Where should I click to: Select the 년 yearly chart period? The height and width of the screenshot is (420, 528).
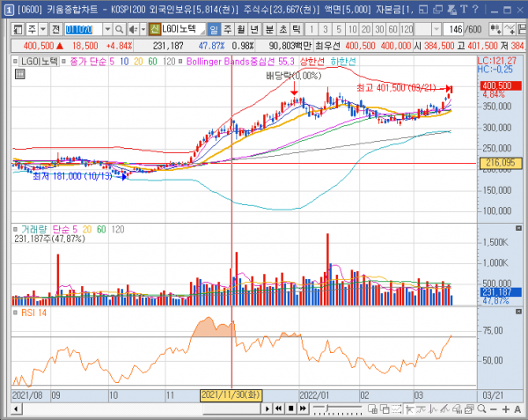tap(254, 30)
